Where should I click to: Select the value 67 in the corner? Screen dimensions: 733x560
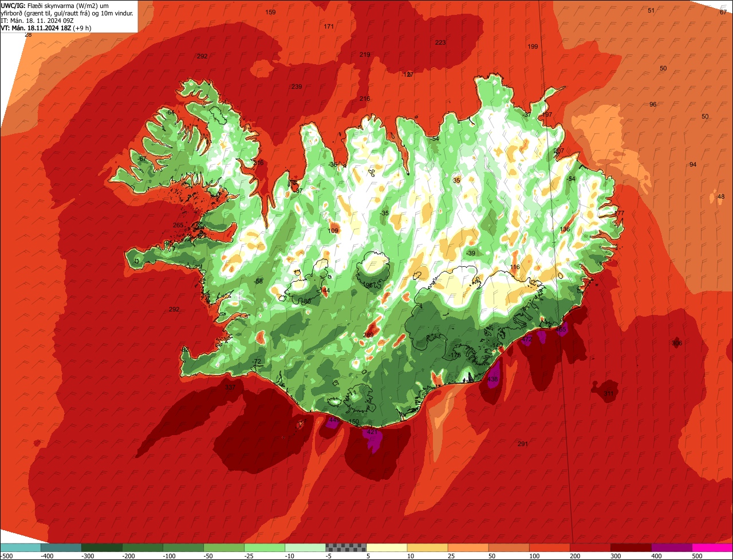[x=723, y=12]
